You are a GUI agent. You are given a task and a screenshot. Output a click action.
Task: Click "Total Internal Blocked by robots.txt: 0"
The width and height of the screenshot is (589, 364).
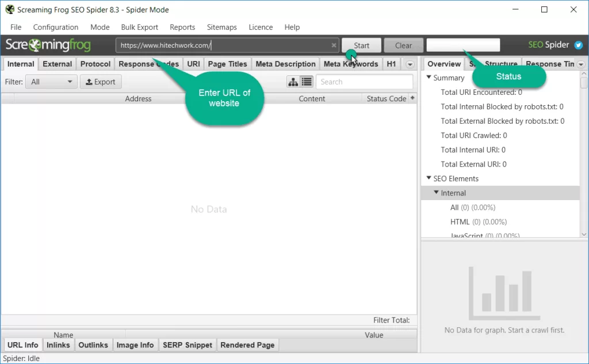tap(502, 106)
